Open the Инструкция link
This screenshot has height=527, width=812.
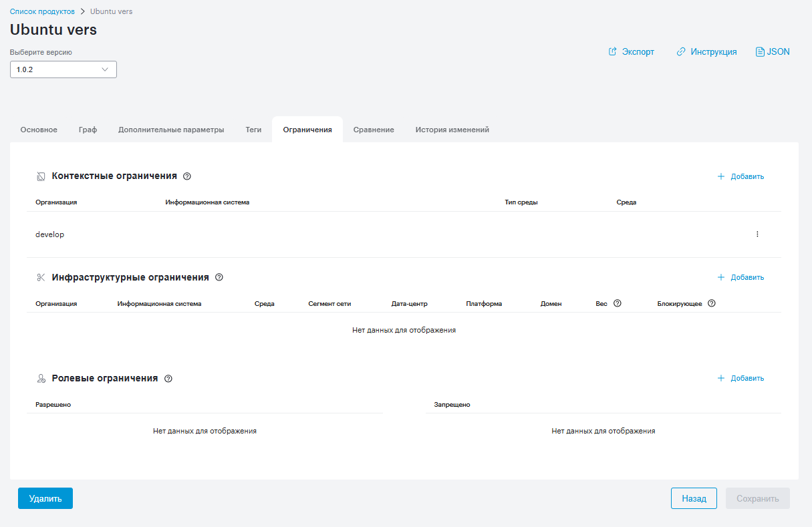click(706, 51)
